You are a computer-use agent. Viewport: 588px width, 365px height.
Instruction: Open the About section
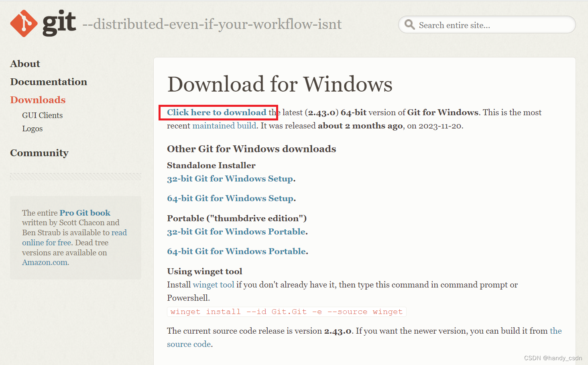[x=25, y=64]
